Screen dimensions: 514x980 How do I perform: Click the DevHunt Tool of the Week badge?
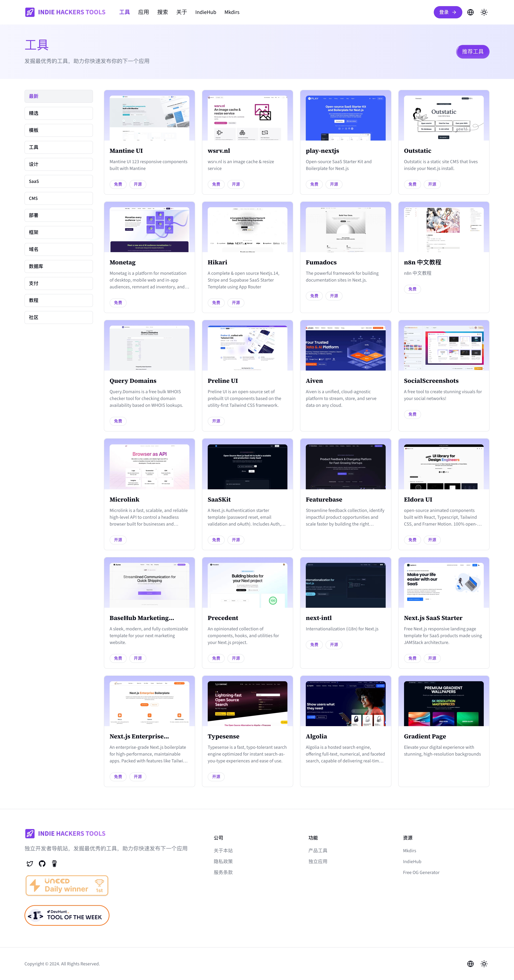(67, 915)
